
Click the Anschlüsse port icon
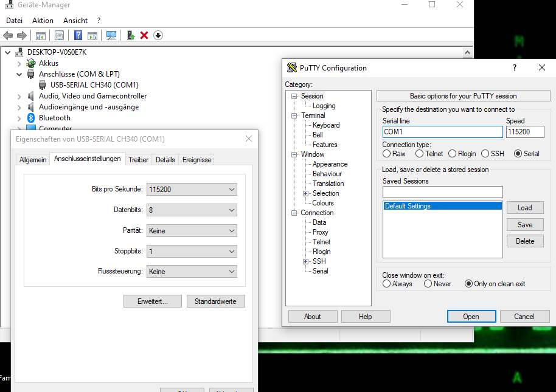31,74
